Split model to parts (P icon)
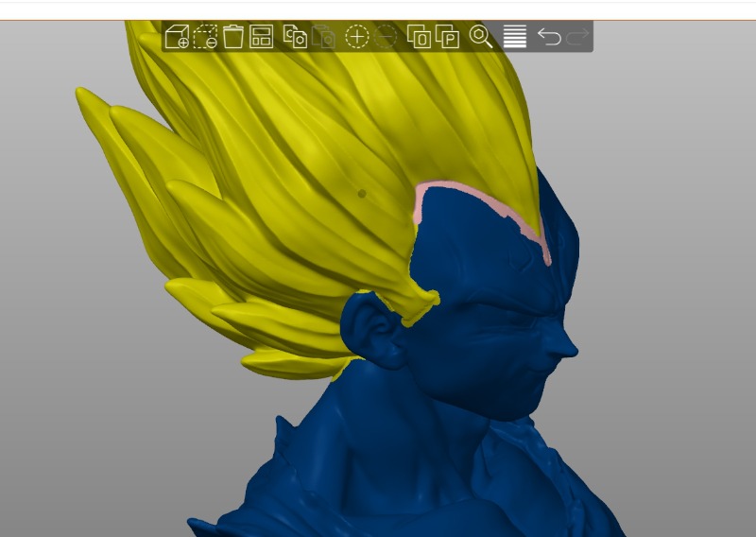Screen dimensions: 756x537 point(447,37)
